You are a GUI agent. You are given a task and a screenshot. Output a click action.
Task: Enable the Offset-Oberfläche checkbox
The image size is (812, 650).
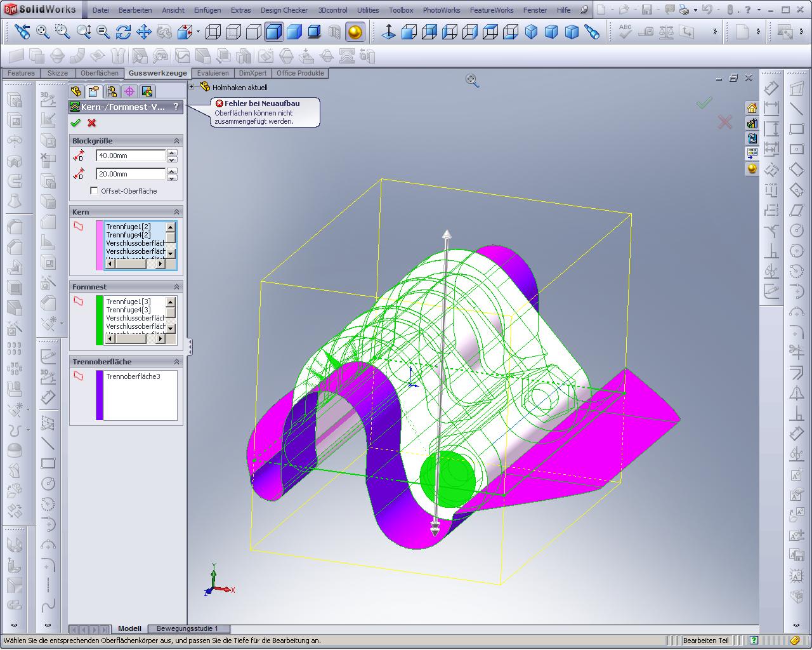(x=95, y=191)
